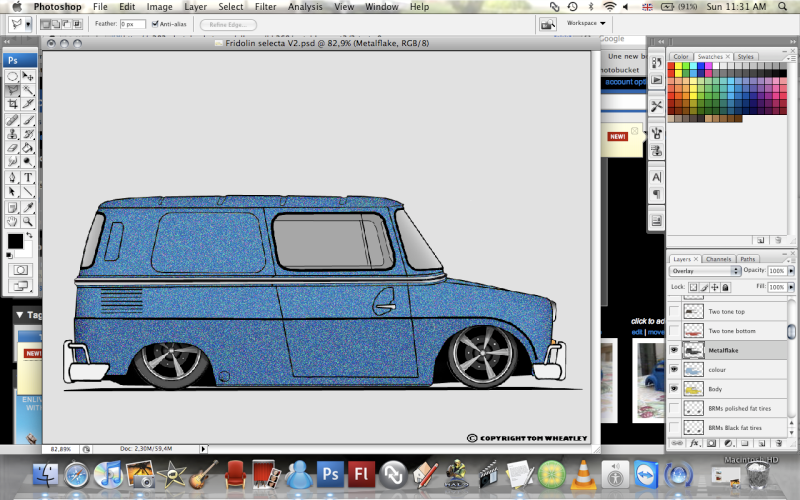The width and height of the screenshot is (800, 500).
Task: Open the tool preset picker dropdown
Action: [28, 24]
